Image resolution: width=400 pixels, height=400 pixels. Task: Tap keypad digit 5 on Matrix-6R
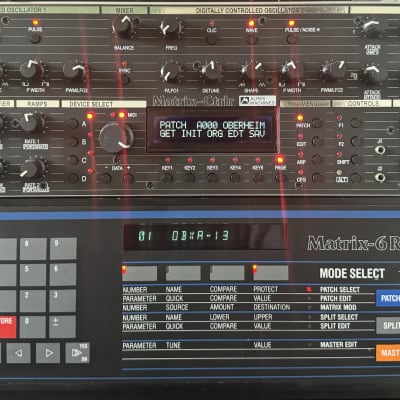pos(33,275)
